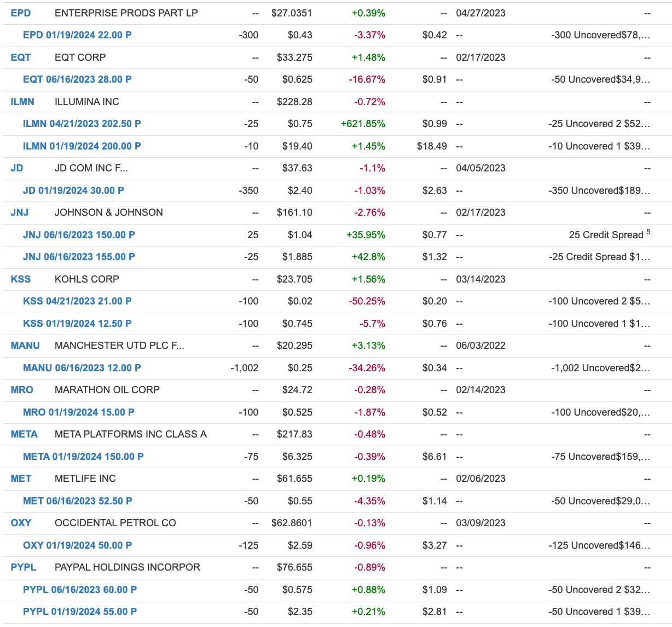
Task: Click the MRO ticker symbol
Action: (x=22, y=390)
